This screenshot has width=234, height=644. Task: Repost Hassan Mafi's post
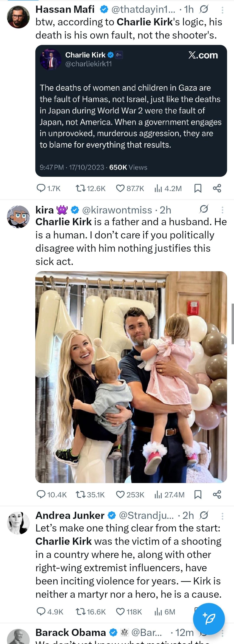coord(90,188)
